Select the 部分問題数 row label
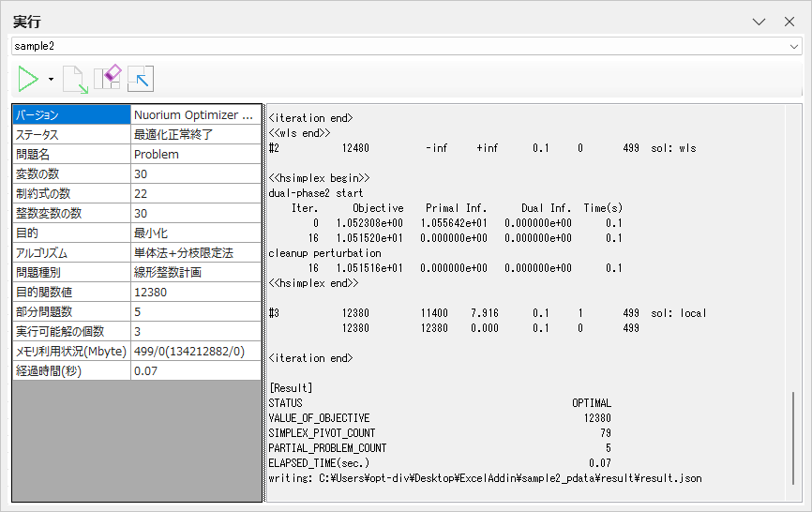The height and width of the screenshot is (512, 812). 71,311
